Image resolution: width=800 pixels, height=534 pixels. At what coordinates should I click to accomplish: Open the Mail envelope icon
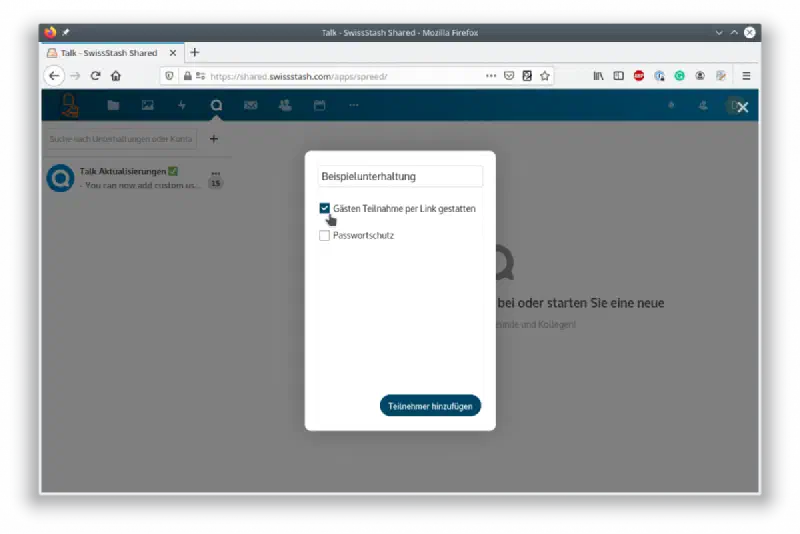pos(251,106)
